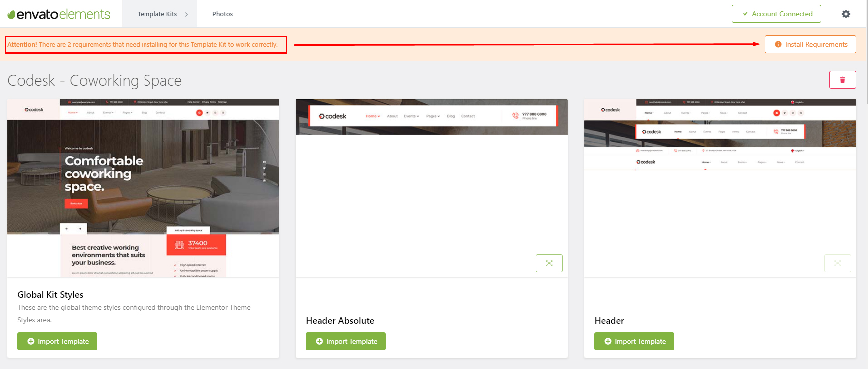Click the Header Absolute title text
The image size is (868, 369).
tap(340, 321)
